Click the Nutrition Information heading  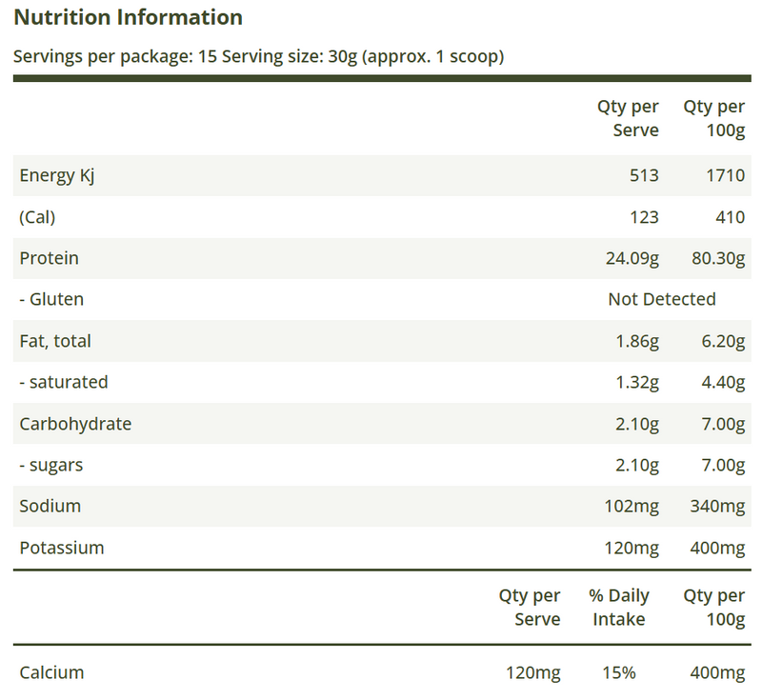[x=128, y=17]
